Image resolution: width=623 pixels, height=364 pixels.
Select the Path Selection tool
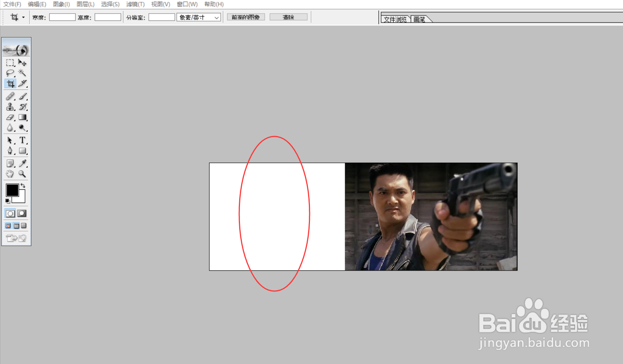coord(10,140)
